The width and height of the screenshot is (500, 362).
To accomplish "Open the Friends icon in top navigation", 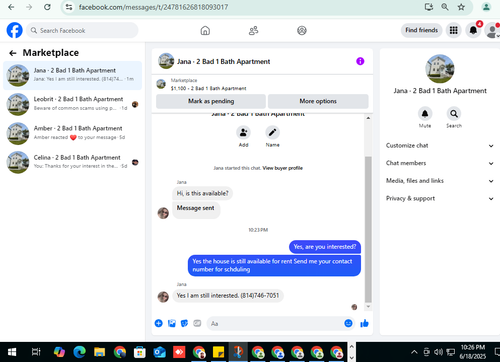I will point(253,31).
